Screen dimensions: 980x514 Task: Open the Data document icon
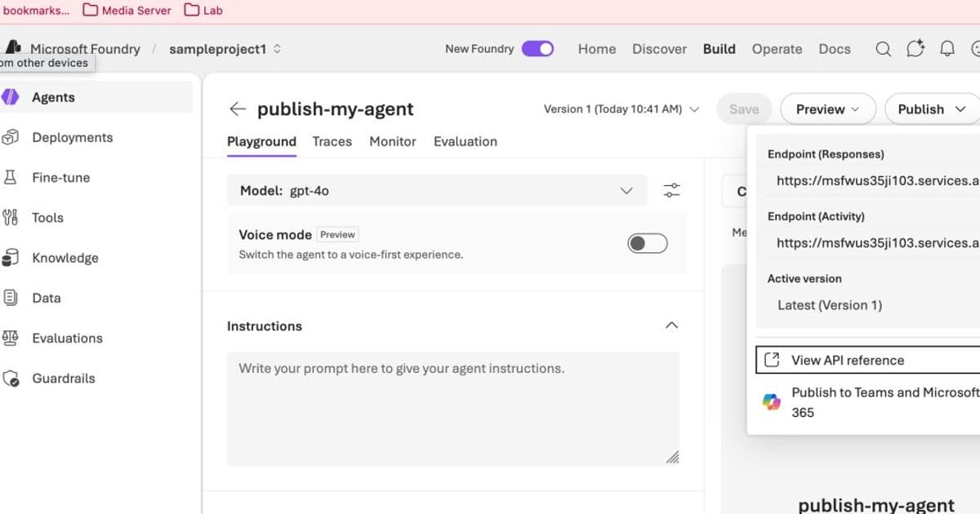(10, 298)
